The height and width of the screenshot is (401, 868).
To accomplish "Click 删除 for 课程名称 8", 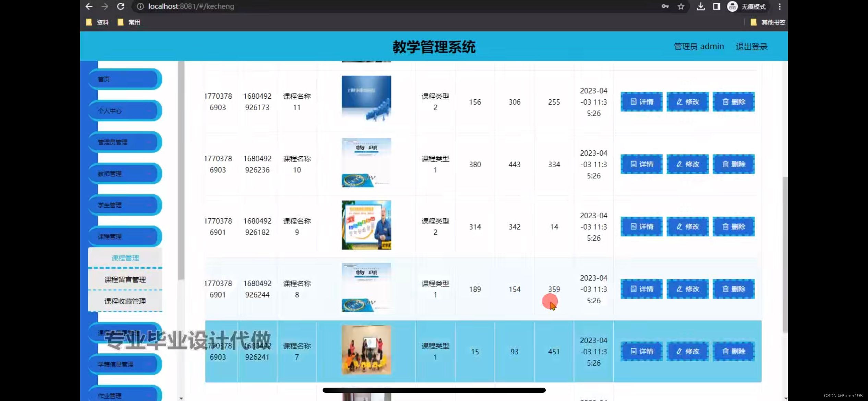I will (734, 289).
